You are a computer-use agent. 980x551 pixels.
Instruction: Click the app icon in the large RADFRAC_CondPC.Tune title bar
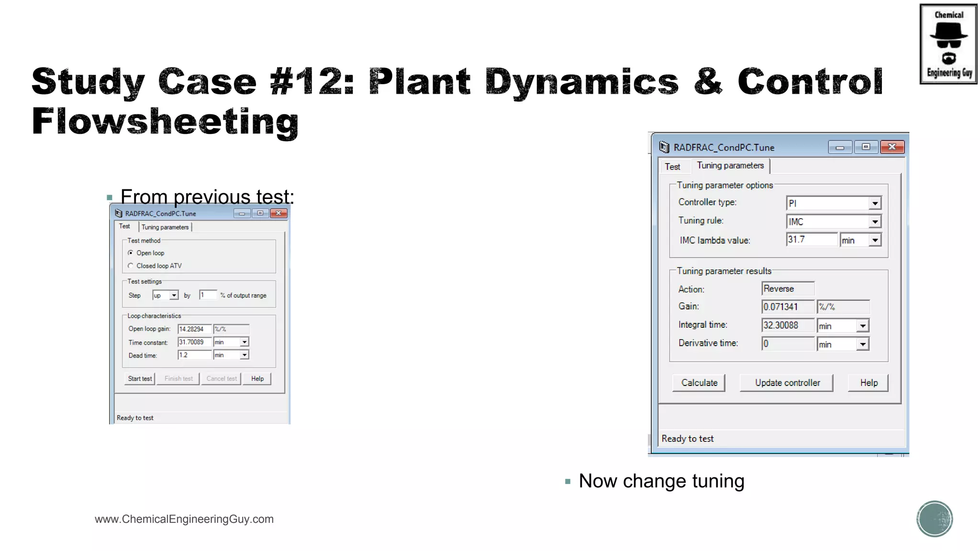tap(664, 147)
